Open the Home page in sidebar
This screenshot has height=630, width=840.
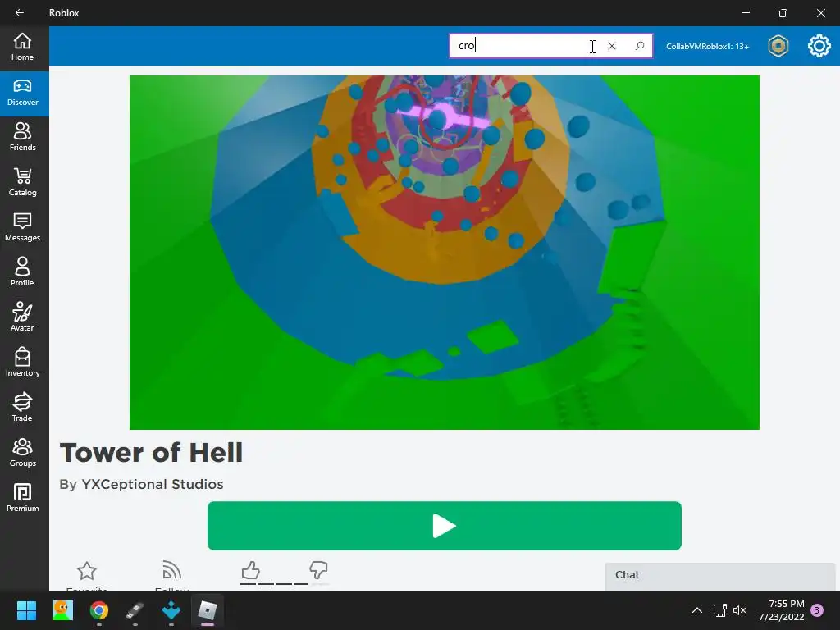(22, 48)
